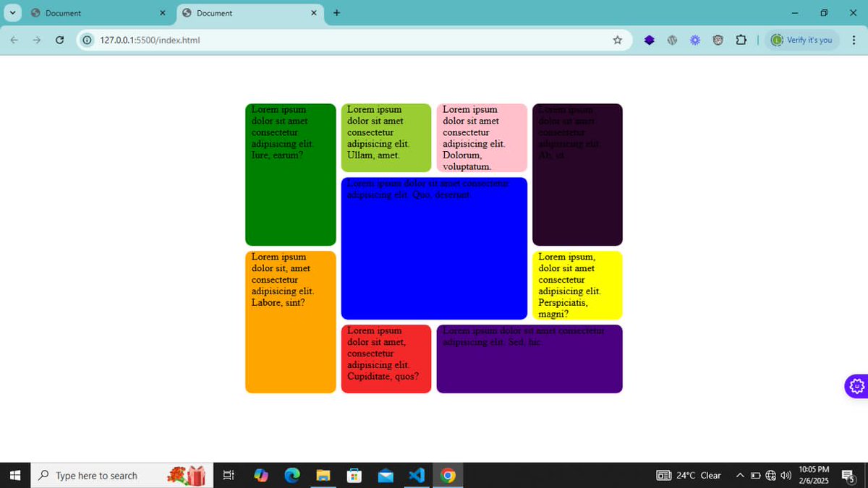Click the green box ending 'Iure, earum?'
Screen dimensions: 868x488
(x=291, y=174)
